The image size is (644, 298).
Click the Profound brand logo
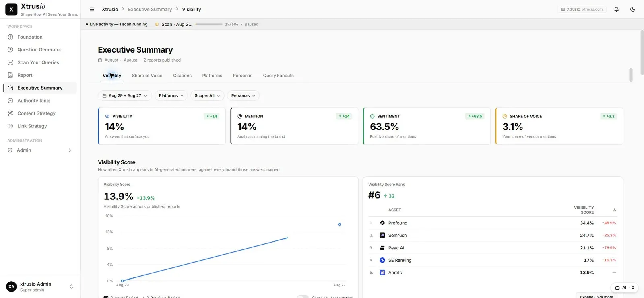click(382, 223)
